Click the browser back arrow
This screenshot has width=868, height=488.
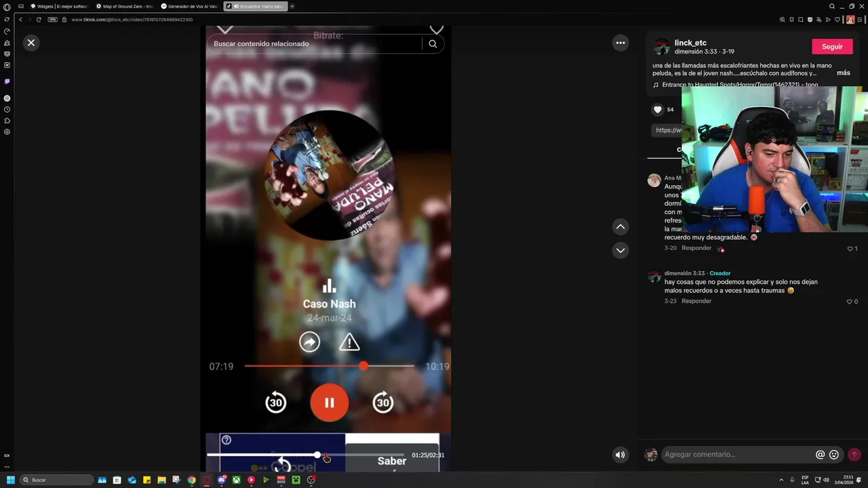pyautogui.click(x=20, y=20)
